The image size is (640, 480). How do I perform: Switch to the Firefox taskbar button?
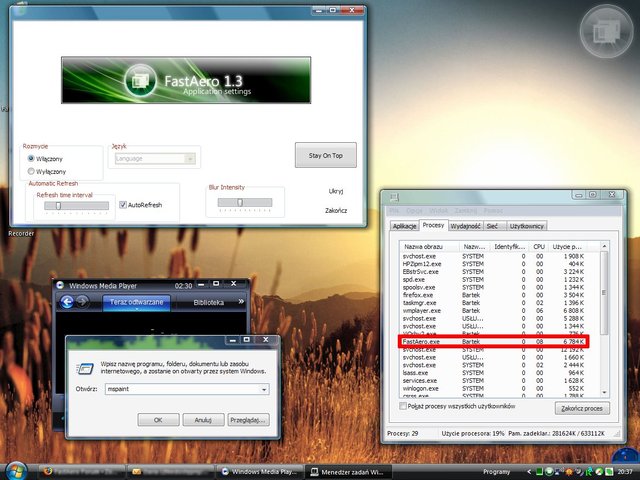pos(82,472)
